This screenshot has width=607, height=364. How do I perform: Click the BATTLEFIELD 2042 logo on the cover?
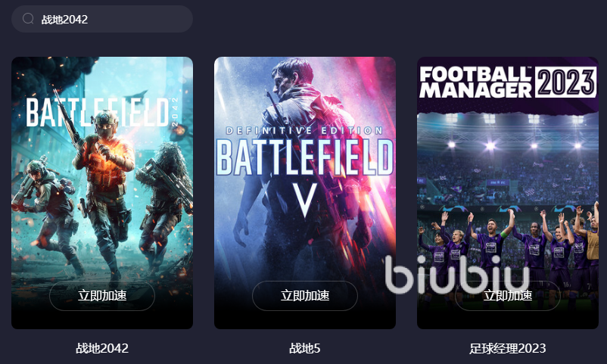point(102,112)
